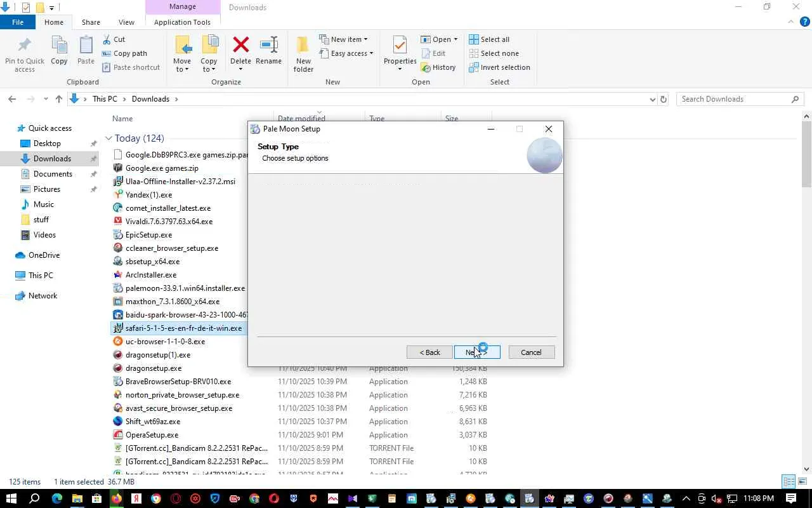
Task: Click Back in Pale Moon Setup
Action: 429,352
